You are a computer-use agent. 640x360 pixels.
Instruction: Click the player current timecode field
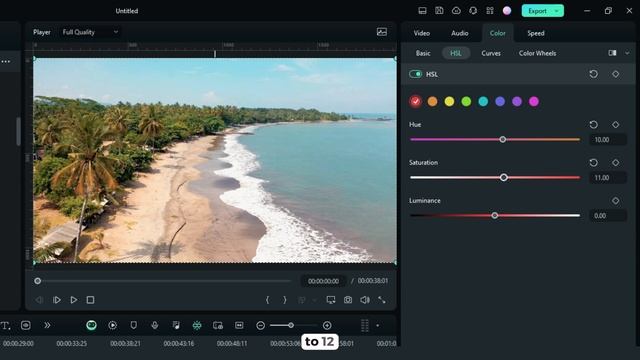(x=323, y=281)
